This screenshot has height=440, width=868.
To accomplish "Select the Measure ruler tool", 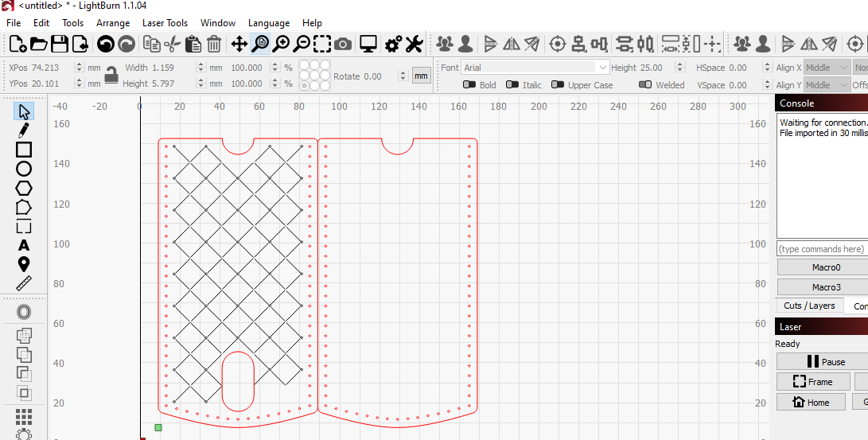I will point(24,284).
